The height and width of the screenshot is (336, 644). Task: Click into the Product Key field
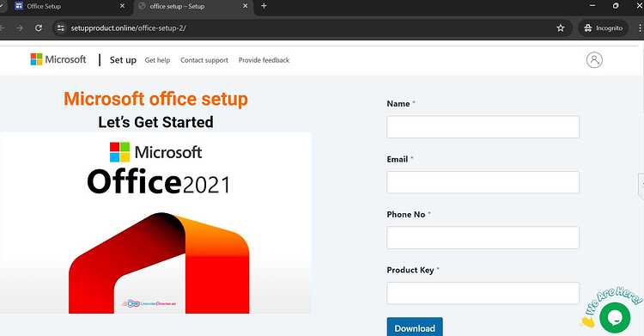tap(483, 293)
